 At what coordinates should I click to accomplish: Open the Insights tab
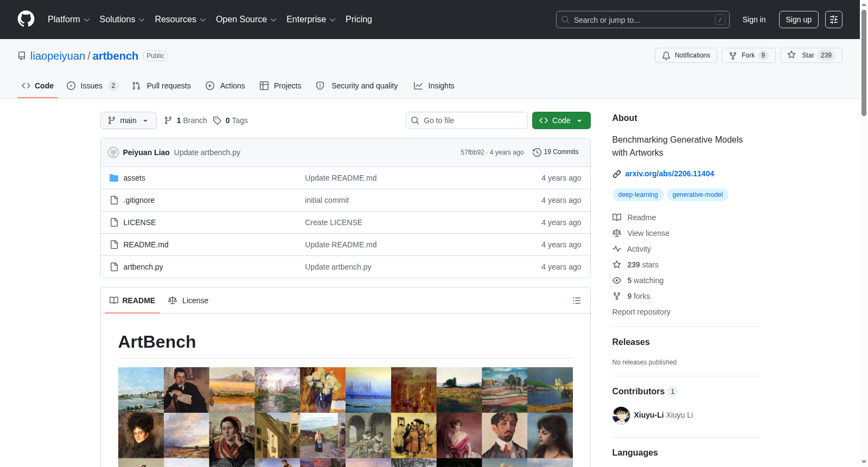[x=434, y=86]
